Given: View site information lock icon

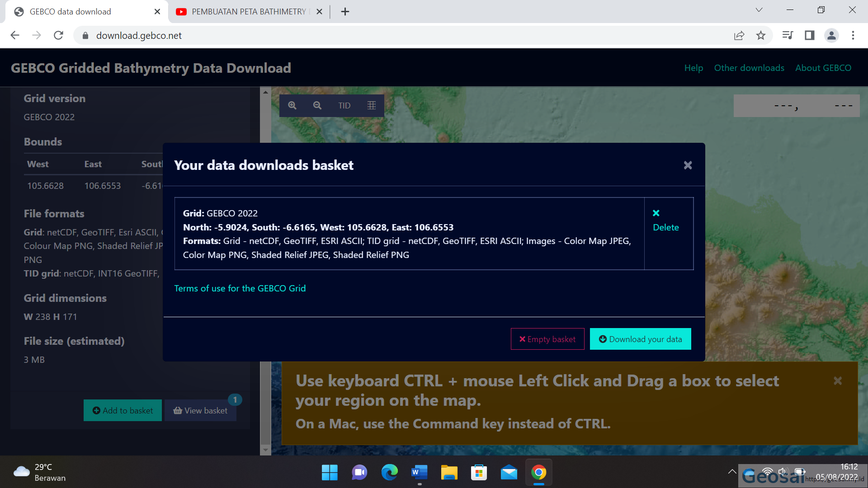Looking at the screenshot, I should [85, 35].
